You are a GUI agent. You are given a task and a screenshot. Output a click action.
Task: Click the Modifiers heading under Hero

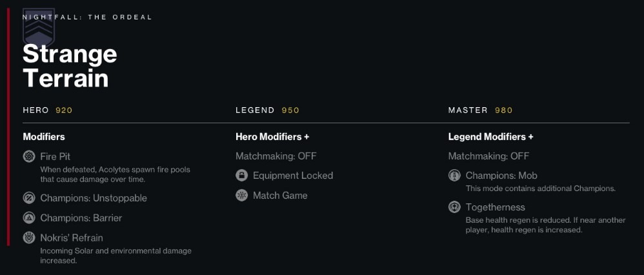[44, 137]
